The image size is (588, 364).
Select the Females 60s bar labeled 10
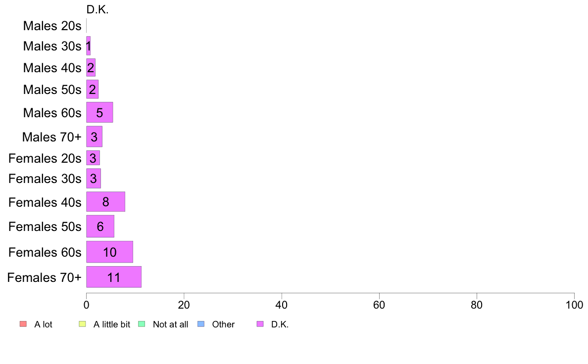[x=109, y=252]
